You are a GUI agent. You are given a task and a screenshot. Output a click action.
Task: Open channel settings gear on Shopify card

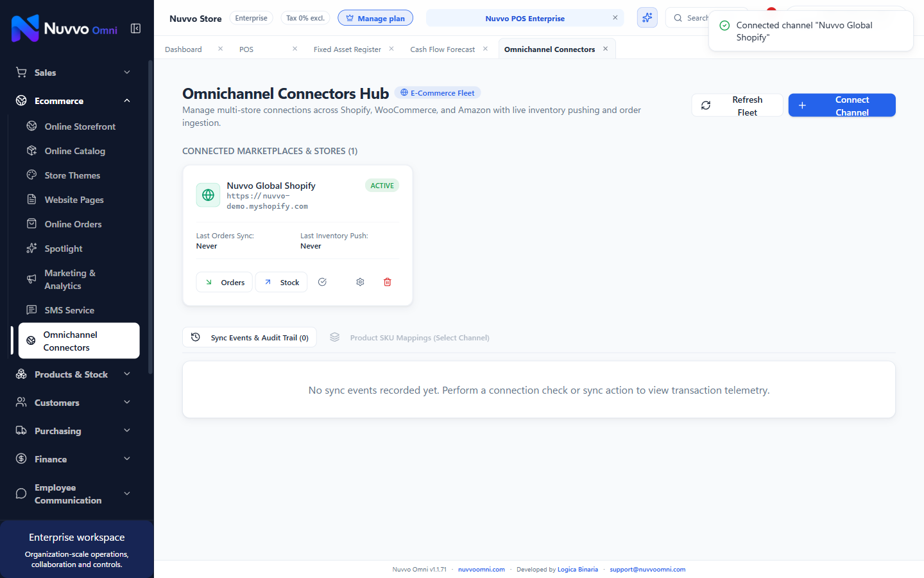click(x=360, y=282)
